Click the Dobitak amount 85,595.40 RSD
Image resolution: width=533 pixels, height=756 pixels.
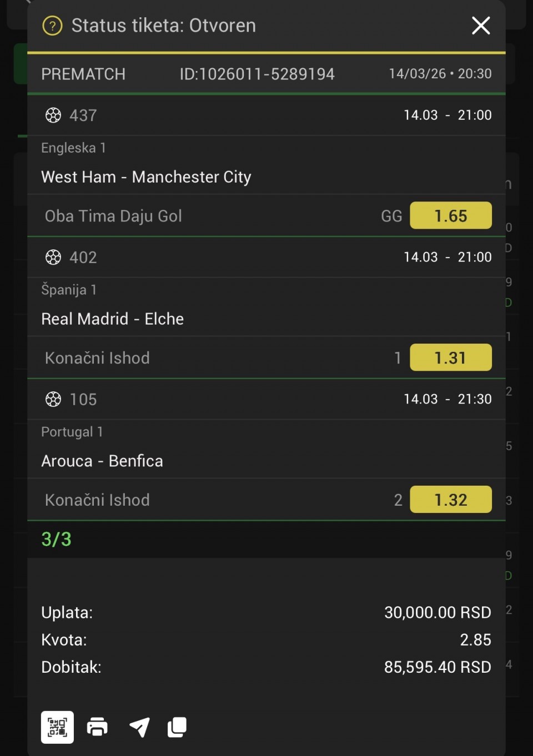[438, 667]
